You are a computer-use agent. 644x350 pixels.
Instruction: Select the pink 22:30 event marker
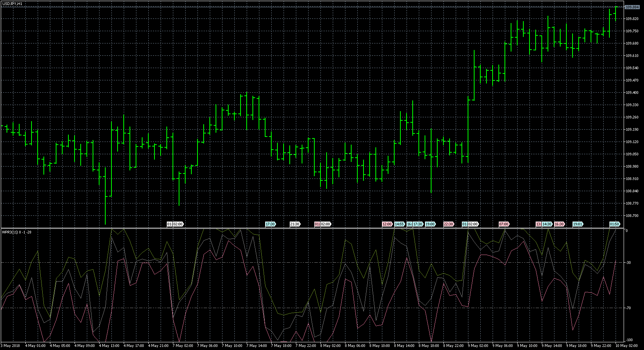point(448,224)
